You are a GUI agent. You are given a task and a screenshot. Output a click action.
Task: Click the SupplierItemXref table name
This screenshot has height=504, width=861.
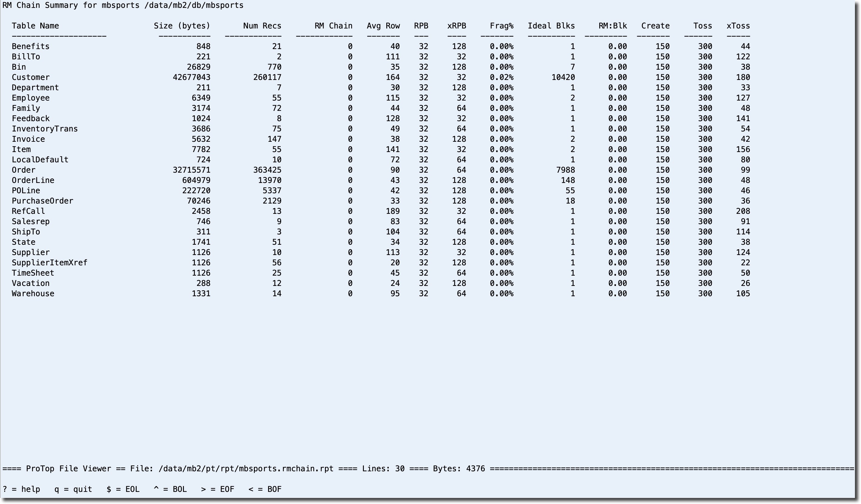coord(50,263)
